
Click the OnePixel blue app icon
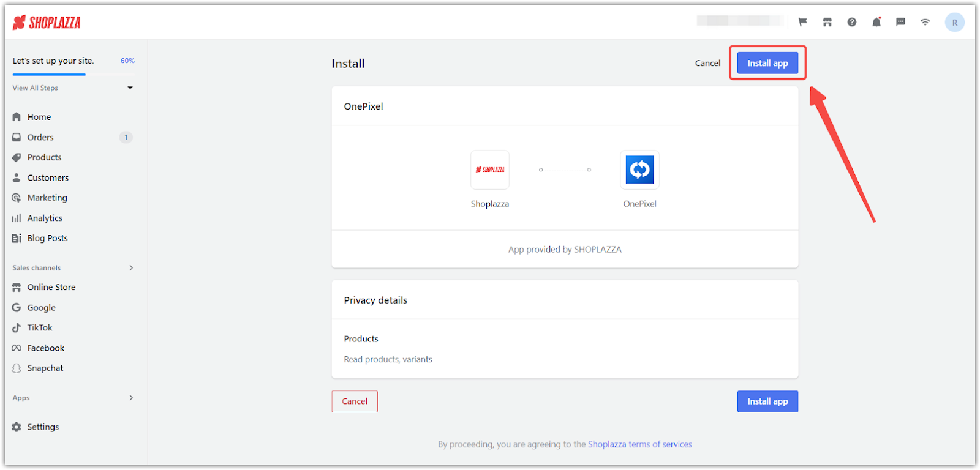click(x=639, y=170)
